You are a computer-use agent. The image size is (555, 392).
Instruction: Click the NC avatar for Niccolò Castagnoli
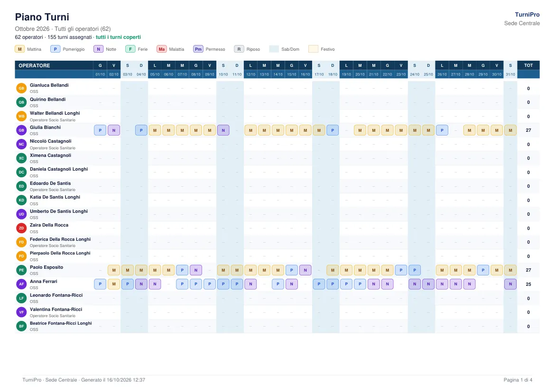22,144
